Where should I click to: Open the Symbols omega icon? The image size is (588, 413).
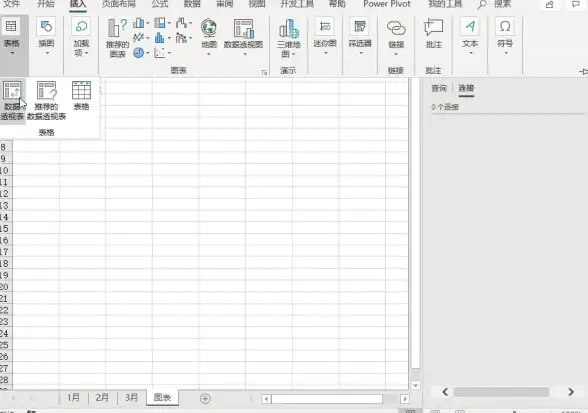point(505,27)
